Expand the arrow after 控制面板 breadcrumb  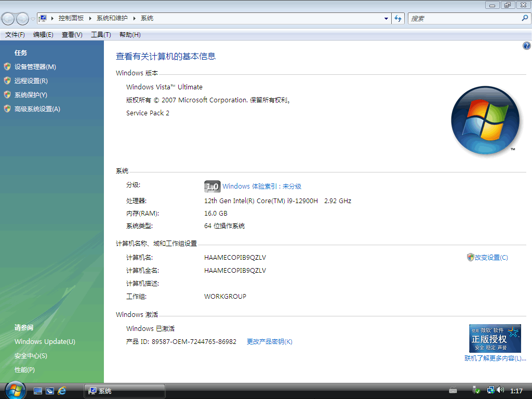point(90,18)
